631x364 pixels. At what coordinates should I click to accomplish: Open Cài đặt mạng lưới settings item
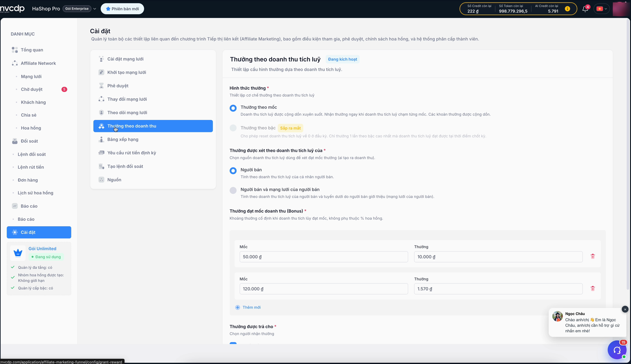[153, 59]
